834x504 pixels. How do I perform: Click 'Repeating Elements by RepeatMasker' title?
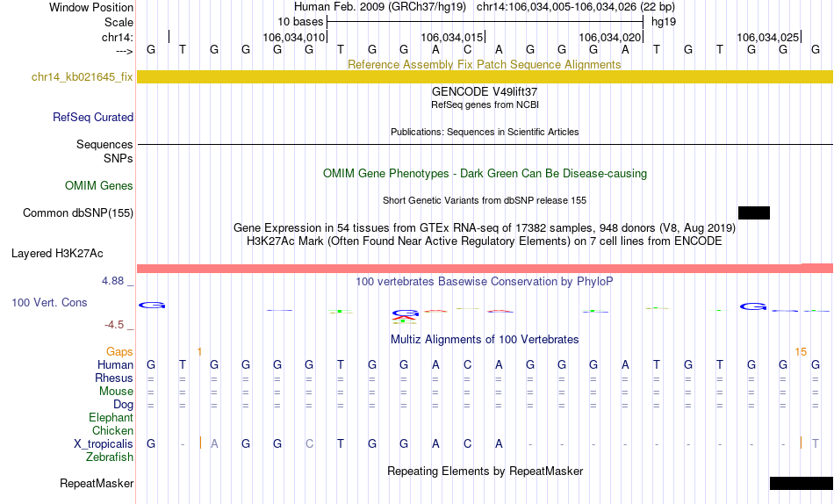coord(485,472)
